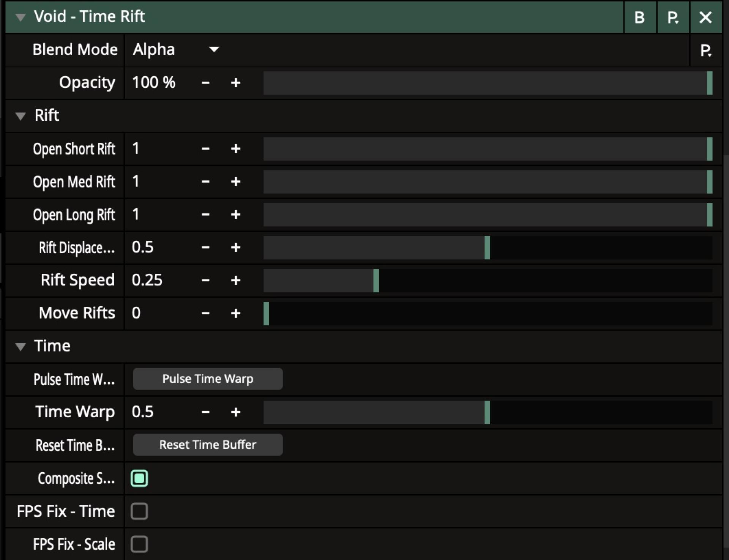This screenshot has height=560, width=729.
Task: Decrease Opacity with the minus button
Action: (205, 83)
